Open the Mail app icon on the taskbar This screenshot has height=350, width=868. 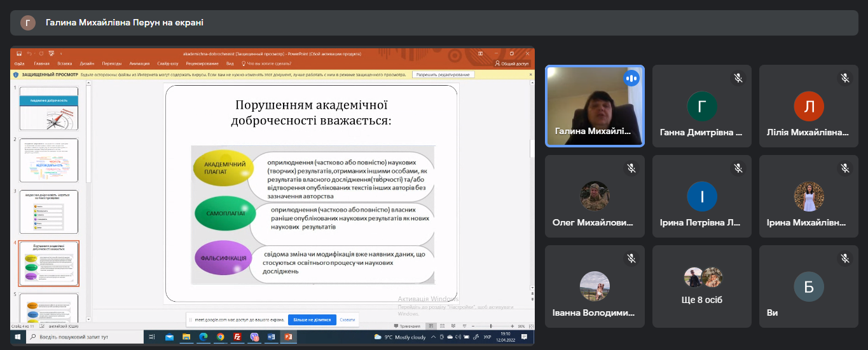[x=169, y=337]
